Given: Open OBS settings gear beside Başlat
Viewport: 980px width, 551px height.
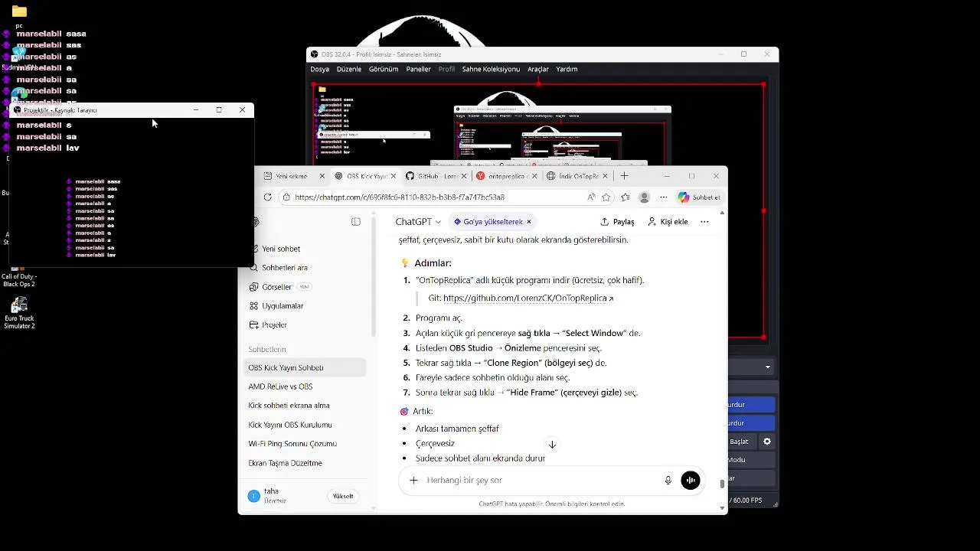Looking at the screenshot, I should [767, 442].
